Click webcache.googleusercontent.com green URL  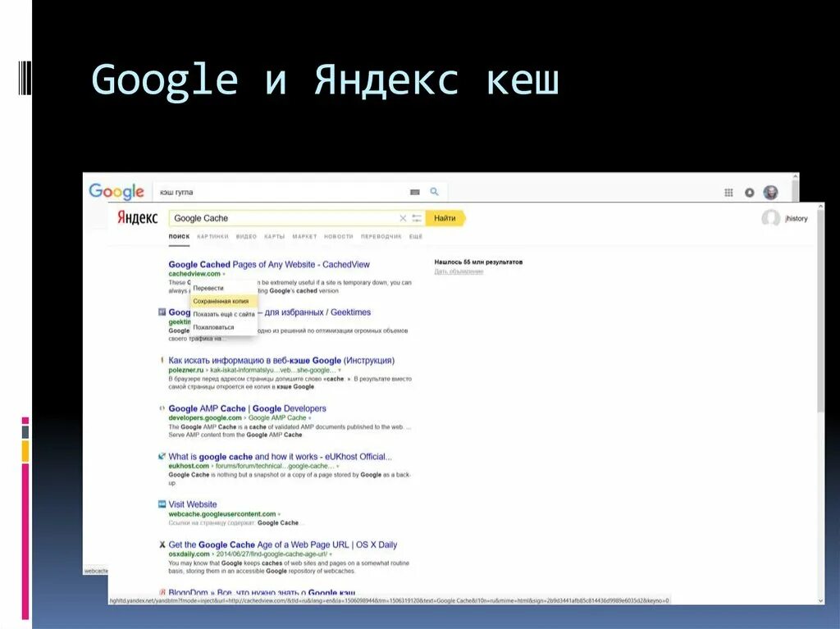coord(222,514)
